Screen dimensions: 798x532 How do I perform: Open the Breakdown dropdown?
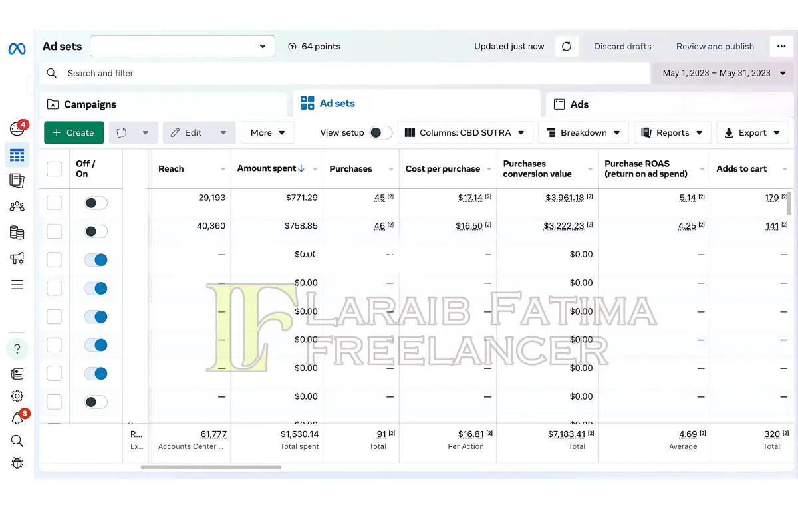pos(583,133)
